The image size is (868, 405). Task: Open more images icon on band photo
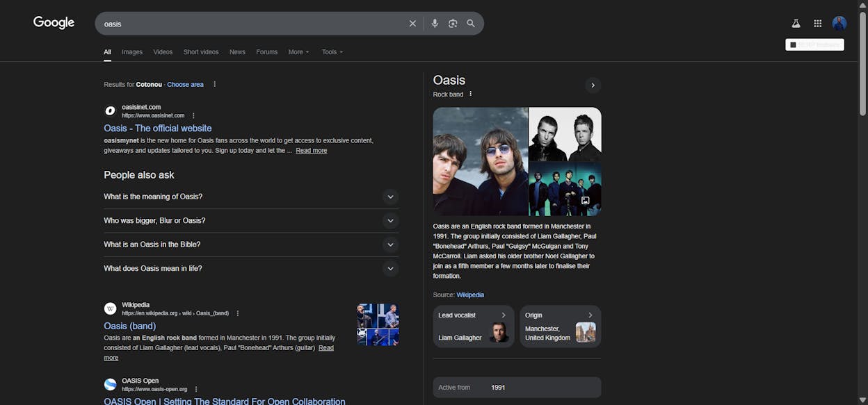tap(586, 201)
